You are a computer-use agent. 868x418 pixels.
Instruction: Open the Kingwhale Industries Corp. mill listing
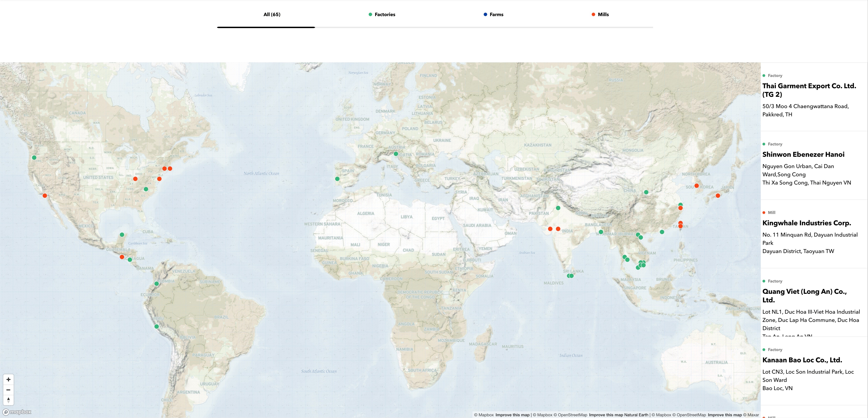pos(814,234)
